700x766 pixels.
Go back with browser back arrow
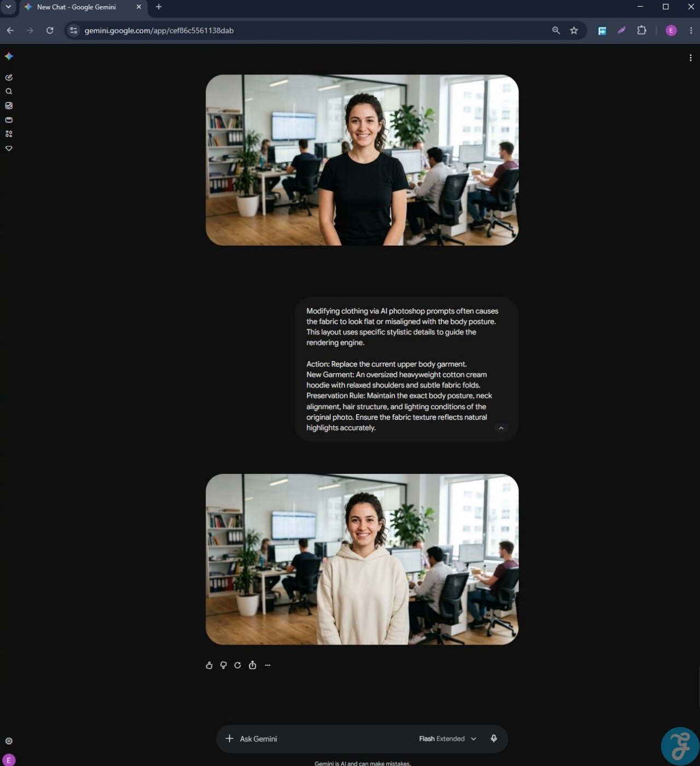click(10, 31)
